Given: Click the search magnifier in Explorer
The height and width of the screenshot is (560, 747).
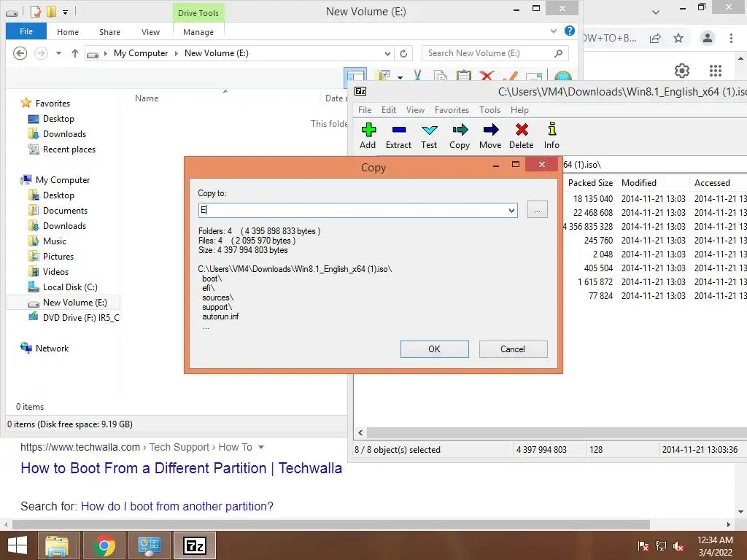Looking at the screenshot, I should (558, 53).
